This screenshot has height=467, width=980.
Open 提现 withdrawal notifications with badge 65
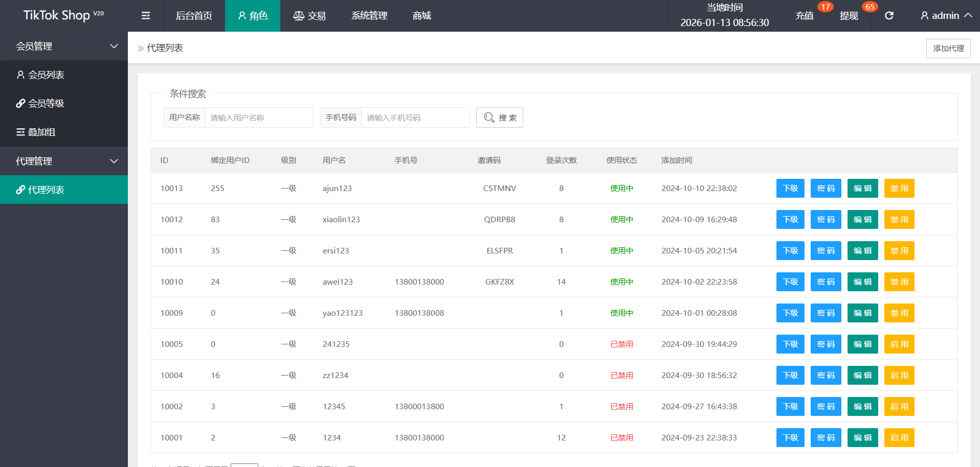849,16
